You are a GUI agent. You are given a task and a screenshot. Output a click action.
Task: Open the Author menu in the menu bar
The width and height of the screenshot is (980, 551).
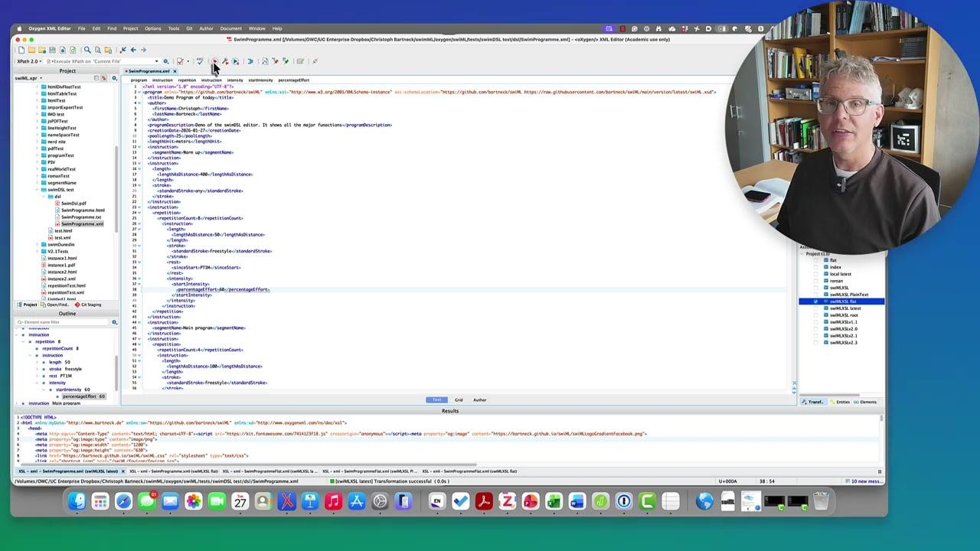pyautogui.click(x=206, y=28)
